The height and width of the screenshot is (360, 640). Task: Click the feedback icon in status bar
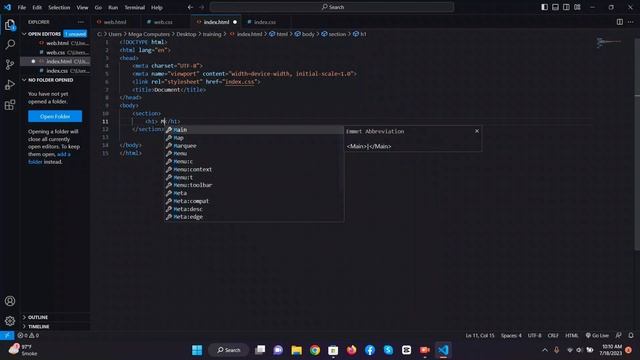(618, 336)
